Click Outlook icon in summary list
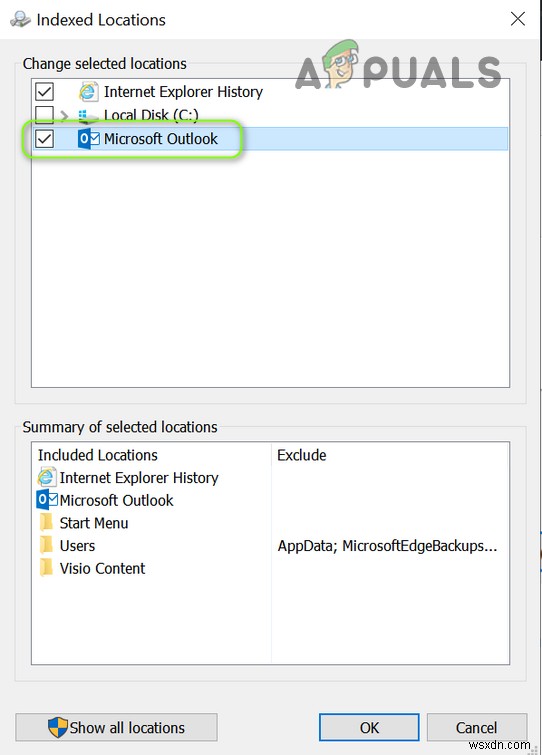The height and width of the screenshot is (755, 542). 47,500
